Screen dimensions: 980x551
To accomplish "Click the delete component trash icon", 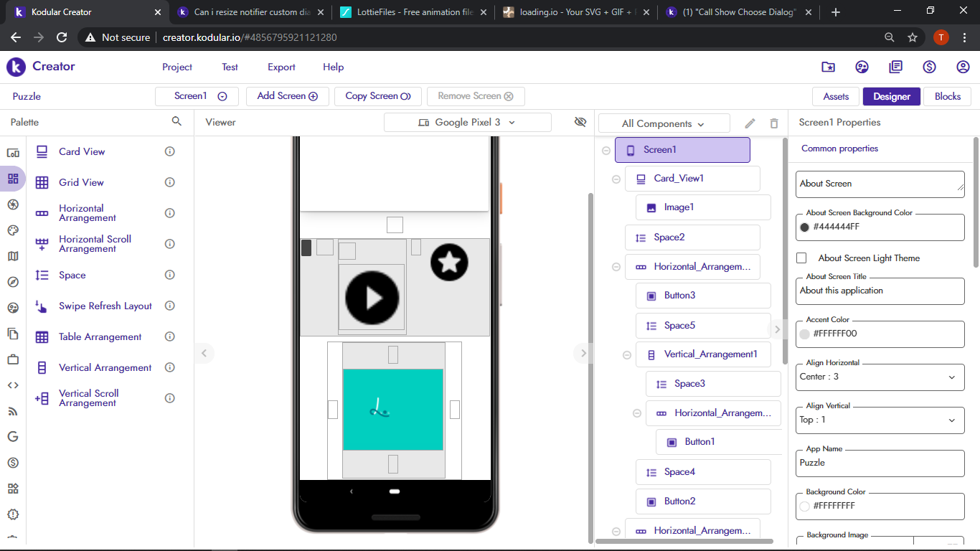I will (x=773, y=123).
